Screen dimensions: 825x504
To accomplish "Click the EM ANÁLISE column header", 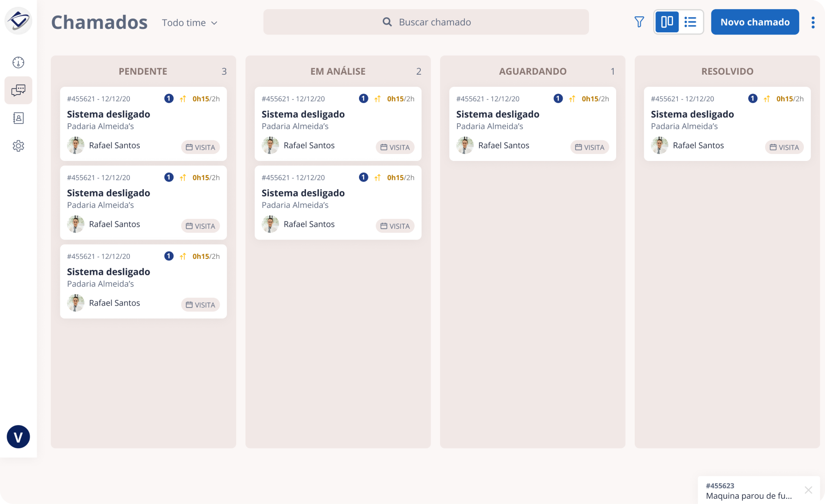I will (x=338, y=71).
